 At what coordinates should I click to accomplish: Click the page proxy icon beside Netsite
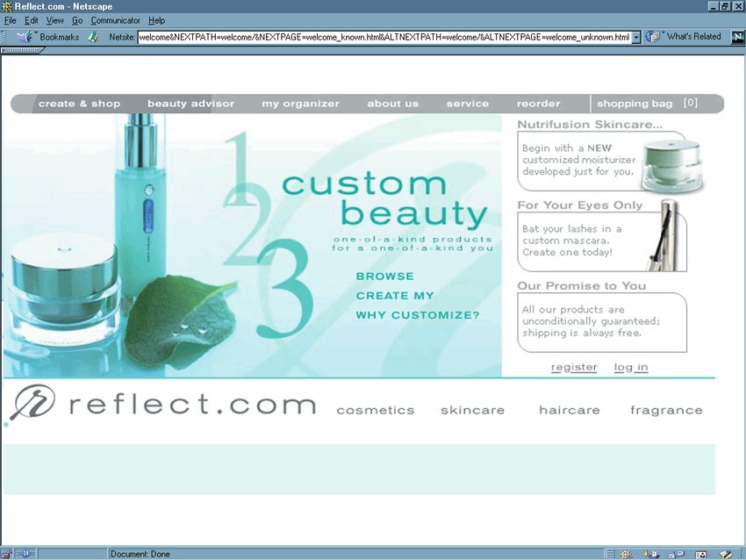coord(93,37)
